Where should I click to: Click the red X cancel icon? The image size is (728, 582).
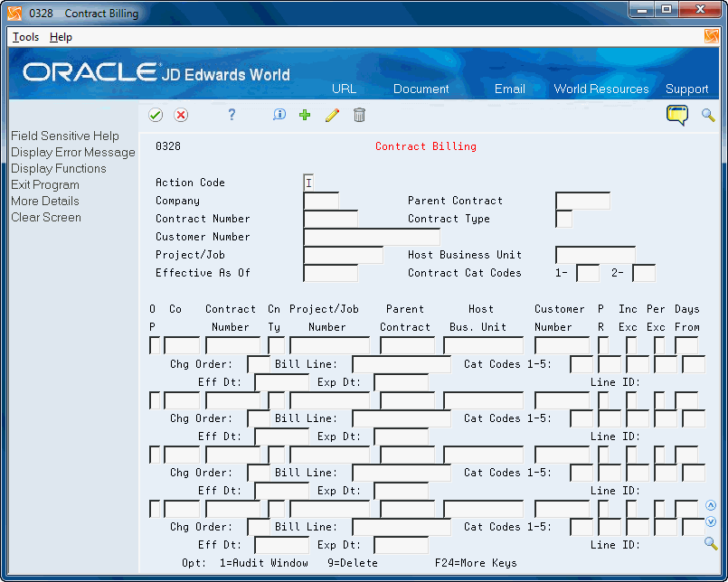(181, 115)
